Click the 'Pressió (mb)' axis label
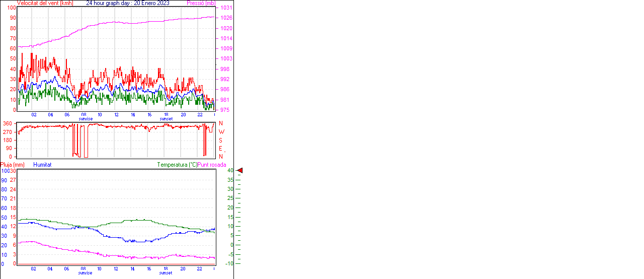The image size is (644, 279). [201, 3]
